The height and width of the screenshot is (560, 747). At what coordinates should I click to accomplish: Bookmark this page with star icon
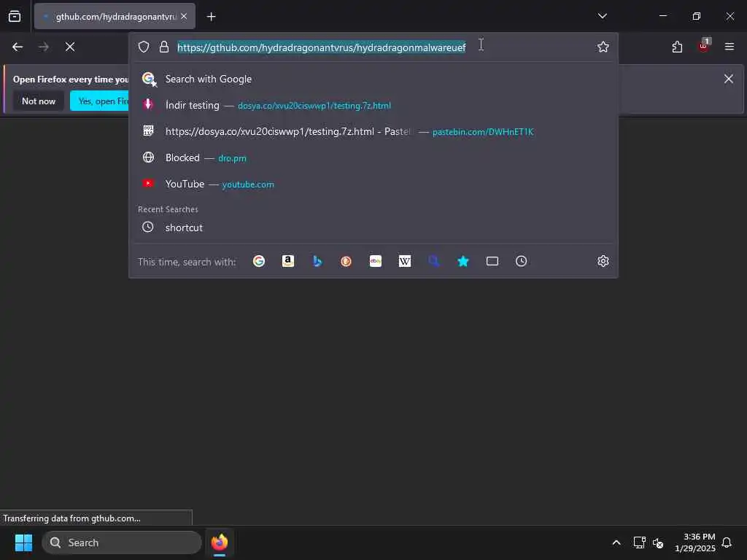[603, 47]
